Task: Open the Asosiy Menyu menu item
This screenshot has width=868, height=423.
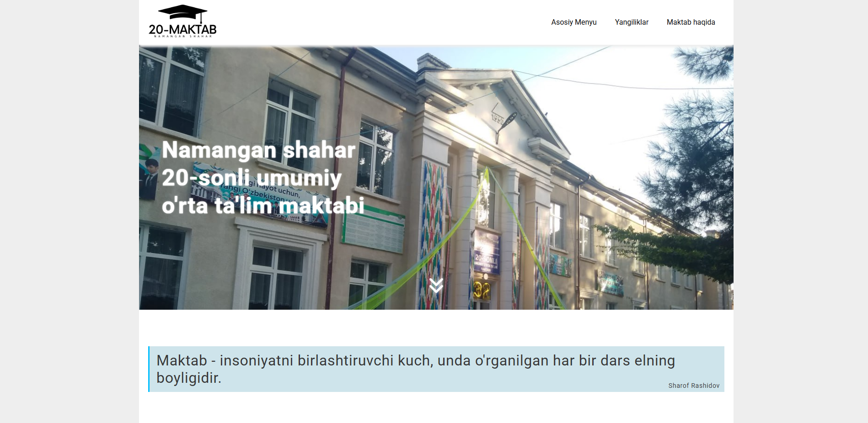Action: pos(573,22)
